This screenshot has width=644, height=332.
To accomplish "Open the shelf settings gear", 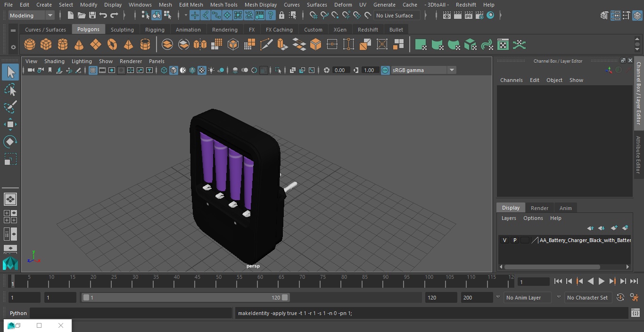I will [x=13, y=47].
